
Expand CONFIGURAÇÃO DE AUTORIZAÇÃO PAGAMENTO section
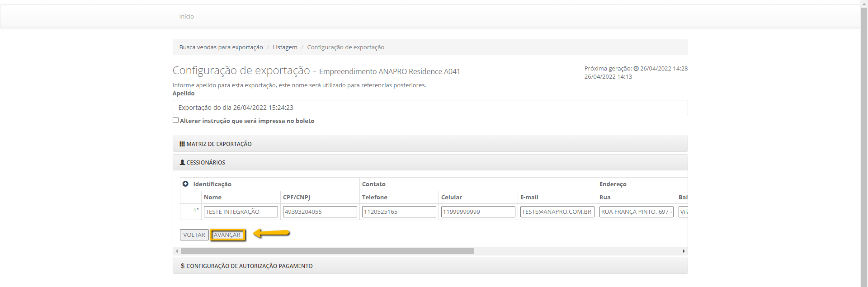click(x=249, y=266)
